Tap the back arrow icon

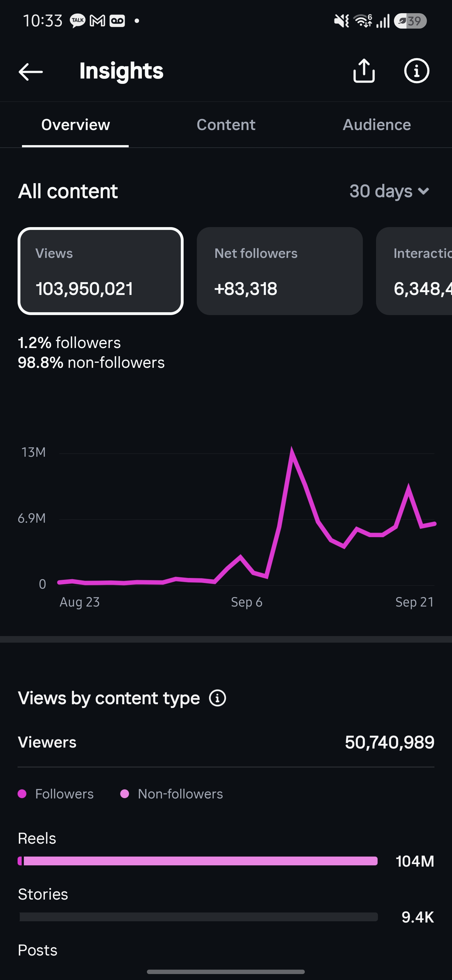(30, 72)
